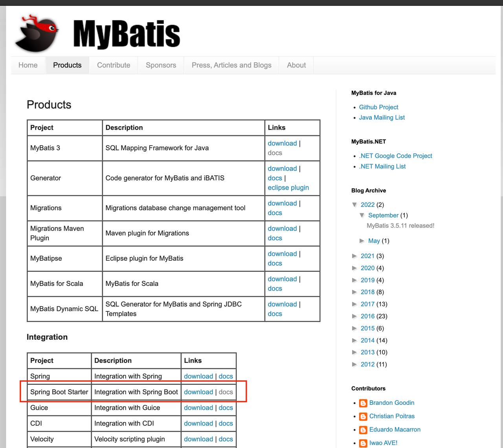The width and height of the screenshot is (503, 448).
Task: Click download link for Migrations
Action: coord(282,203)
